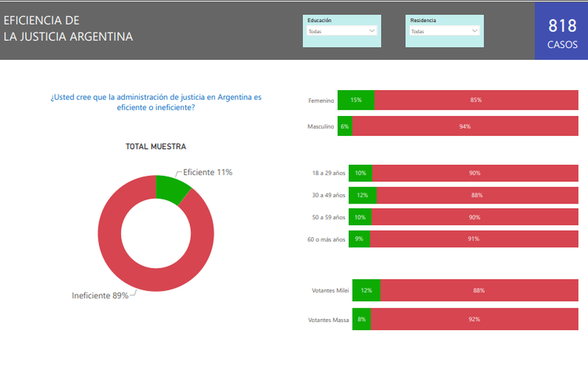Click the '18 a 29 años' axis label
Image resolution: width=588 pixels, height=373 pixels.
pos(329,173)
